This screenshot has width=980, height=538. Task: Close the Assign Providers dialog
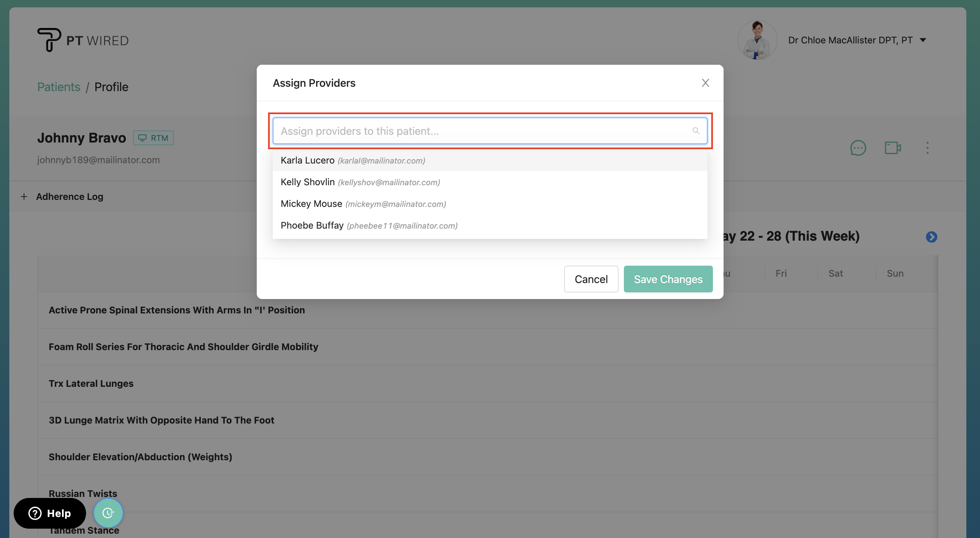pos(705,83)
